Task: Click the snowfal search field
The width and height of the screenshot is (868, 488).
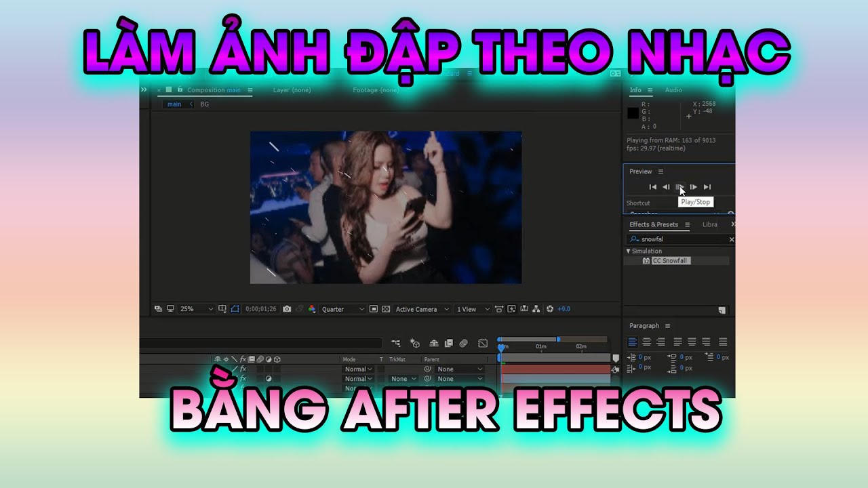Action: [x=682, y=239]
